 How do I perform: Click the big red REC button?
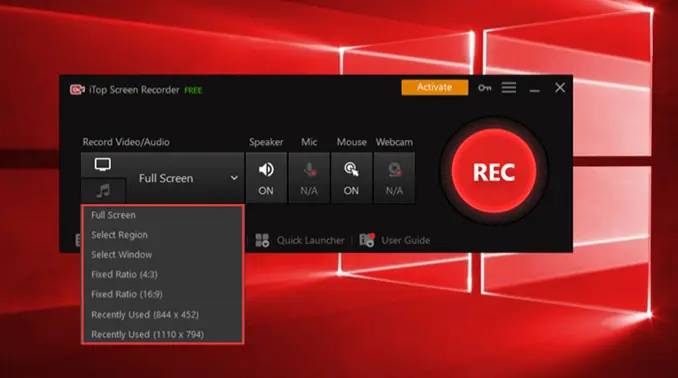(494, 171)
